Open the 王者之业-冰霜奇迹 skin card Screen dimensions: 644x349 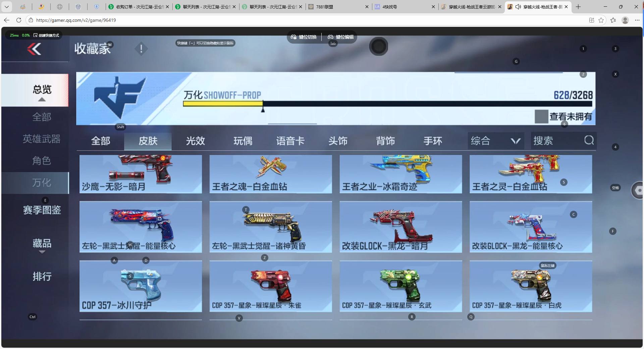401,174
